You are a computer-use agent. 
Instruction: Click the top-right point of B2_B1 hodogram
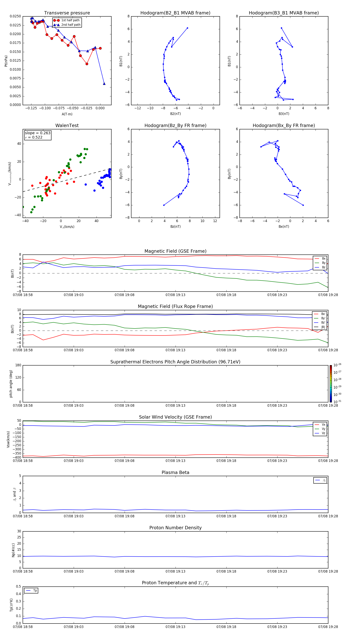(187, 28)
